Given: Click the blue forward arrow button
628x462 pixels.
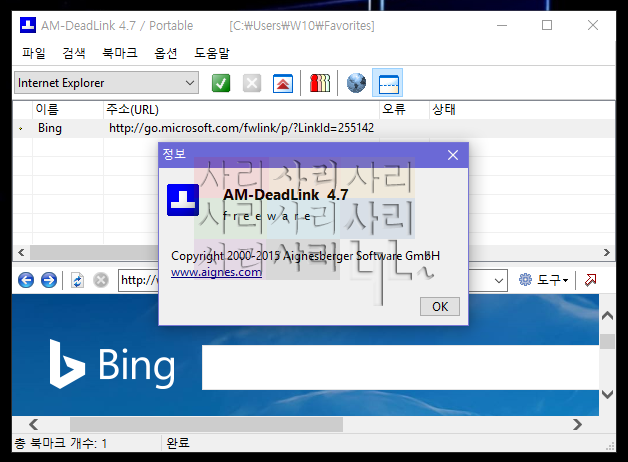Looking at the screenshot, I should click(49, 280).
